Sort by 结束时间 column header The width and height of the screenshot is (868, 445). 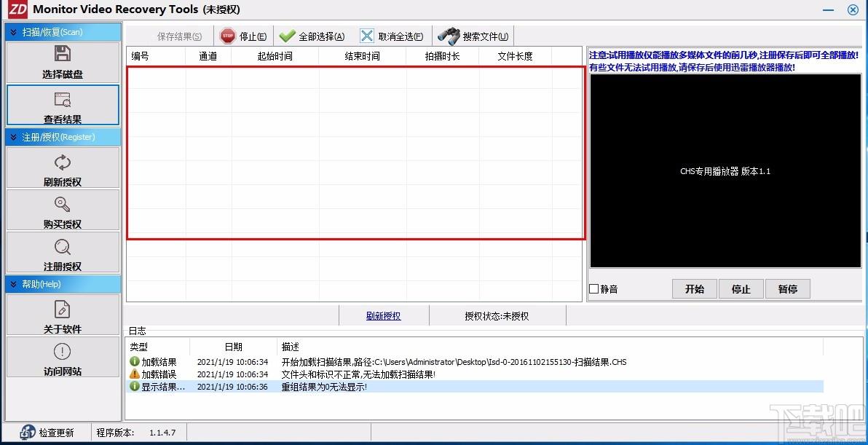363,56
